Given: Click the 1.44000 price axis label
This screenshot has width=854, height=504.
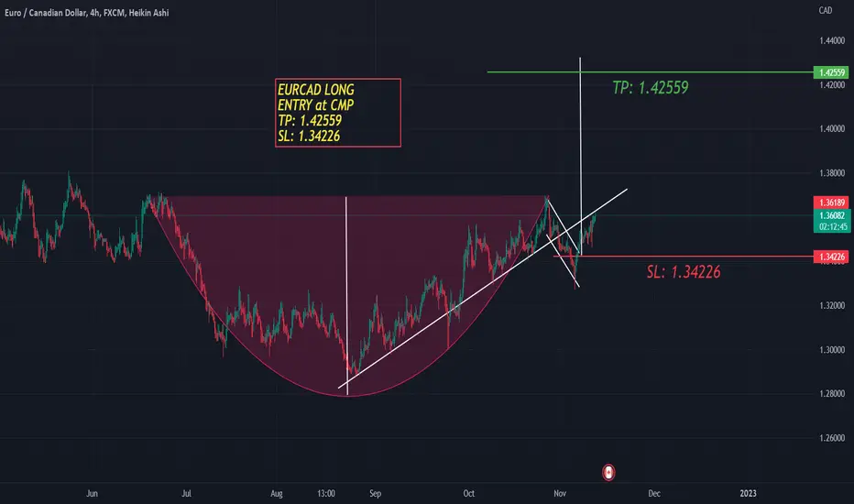Looking at the screenshot, I should [832, 41].
